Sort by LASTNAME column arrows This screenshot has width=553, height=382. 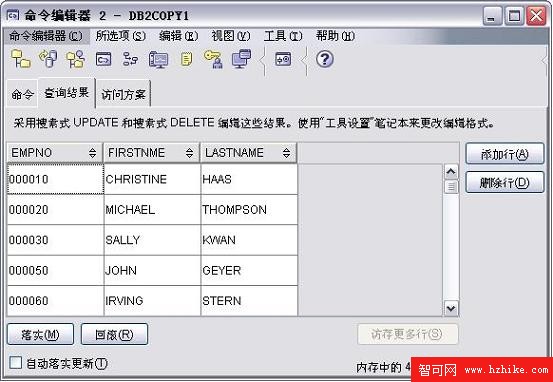[286, 153]
